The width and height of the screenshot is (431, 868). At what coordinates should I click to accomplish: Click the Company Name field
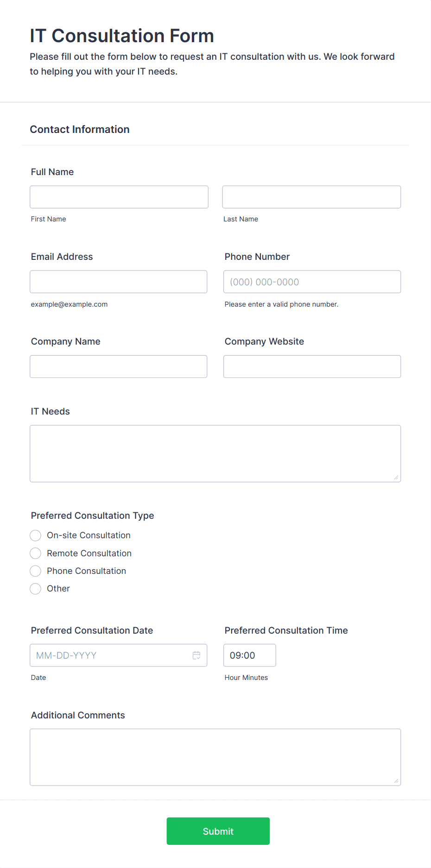tap(118, 366)
